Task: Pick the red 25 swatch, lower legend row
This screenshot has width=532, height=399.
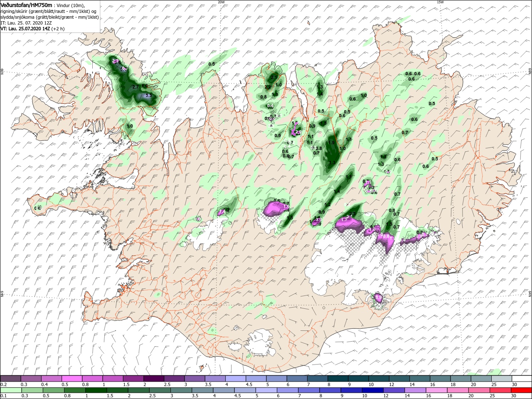Action: coord(501,390)
